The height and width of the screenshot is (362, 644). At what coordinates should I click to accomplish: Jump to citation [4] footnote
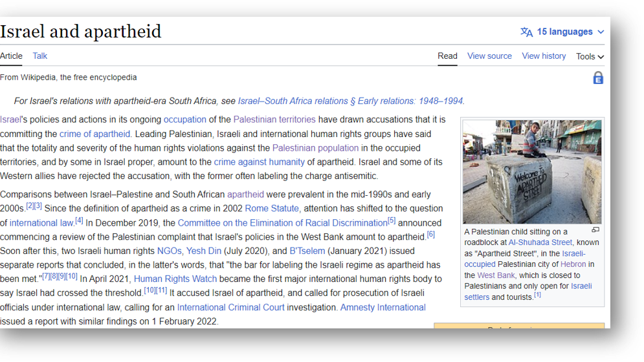click(79, 220)
